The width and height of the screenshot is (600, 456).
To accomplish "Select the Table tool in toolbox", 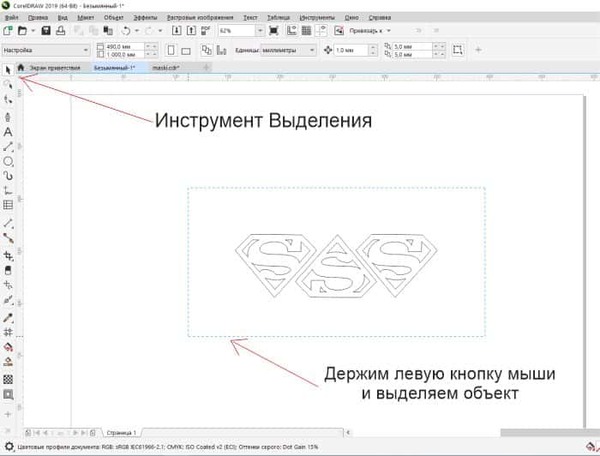I will (x=8, y=205).
